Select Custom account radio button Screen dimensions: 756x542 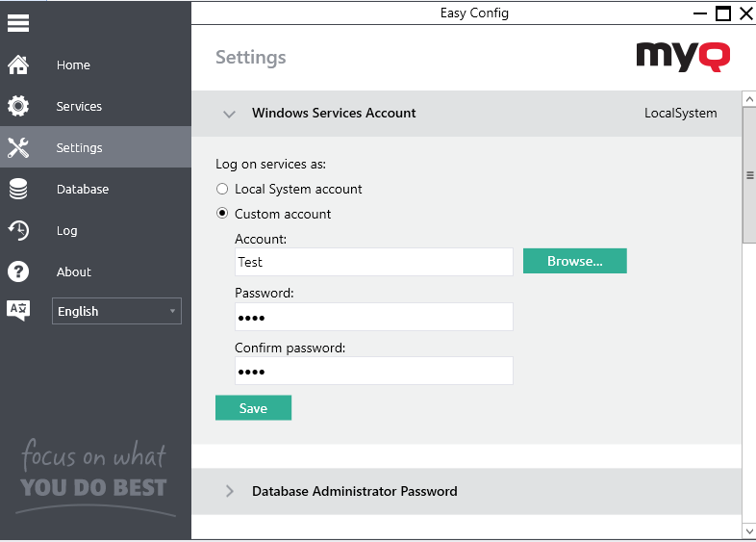(x=222, y=215)
